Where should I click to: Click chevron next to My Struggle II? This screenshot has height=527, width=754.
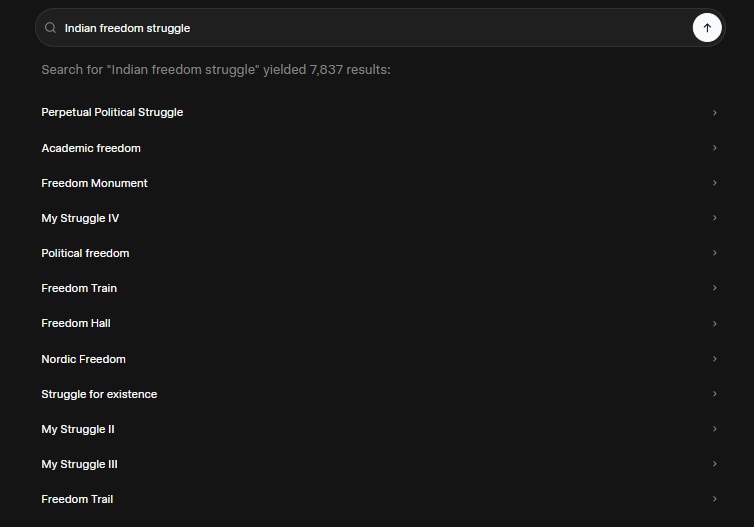[714, 429]
